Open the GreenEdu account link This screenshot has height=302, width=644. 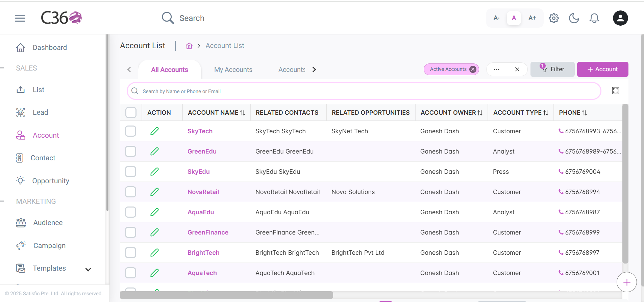[x=202, y=152]
